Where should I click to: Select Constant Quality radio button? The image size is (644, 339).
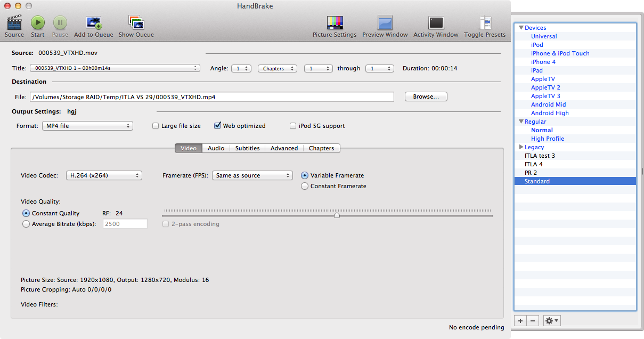[x=26, y=213]
